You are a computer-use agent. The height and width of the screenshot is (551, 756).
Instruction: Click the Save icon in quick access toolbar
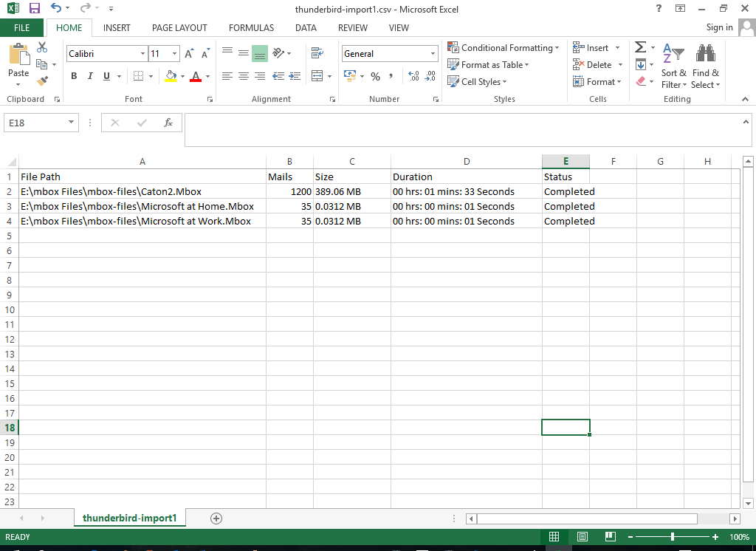tap(35, 8)
